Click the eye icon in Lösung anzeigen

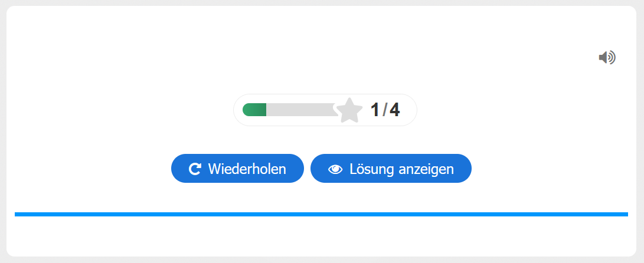pos(335,169)
